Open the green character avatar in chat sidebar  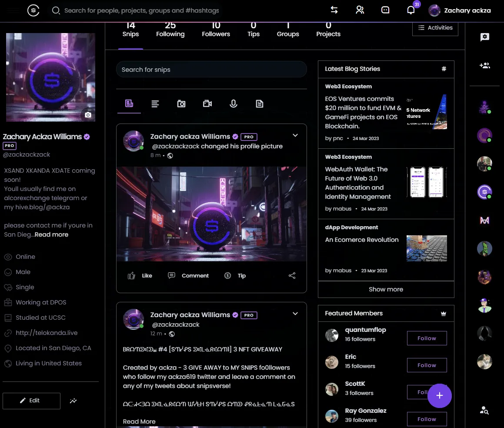click(484, 248)
